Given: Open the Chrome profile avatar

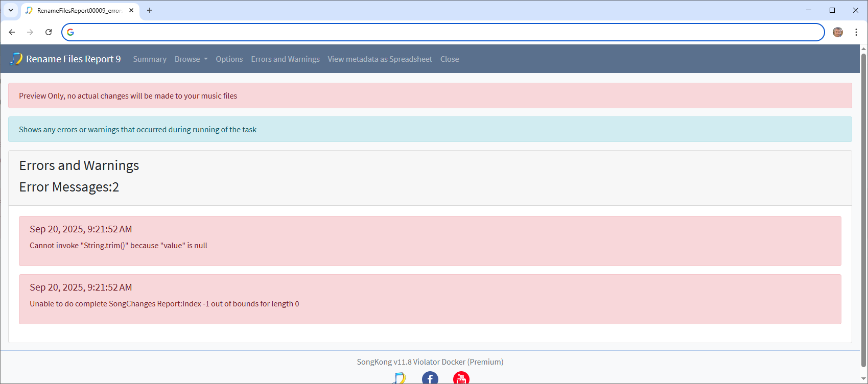Looking at the screenshot, I should point(838,32).
